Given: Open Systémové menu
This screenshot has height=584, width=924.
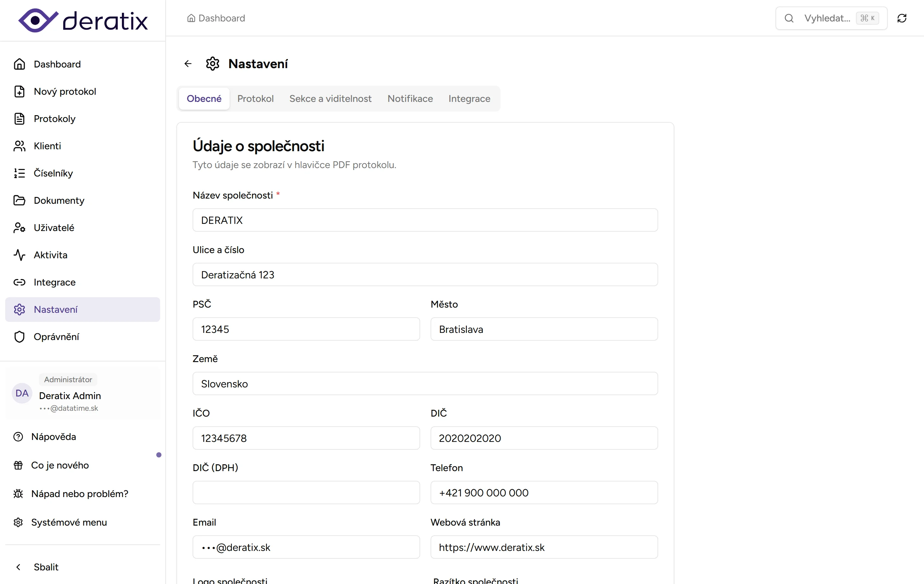Looking at the screenshot, I should [x=69, y=522].
